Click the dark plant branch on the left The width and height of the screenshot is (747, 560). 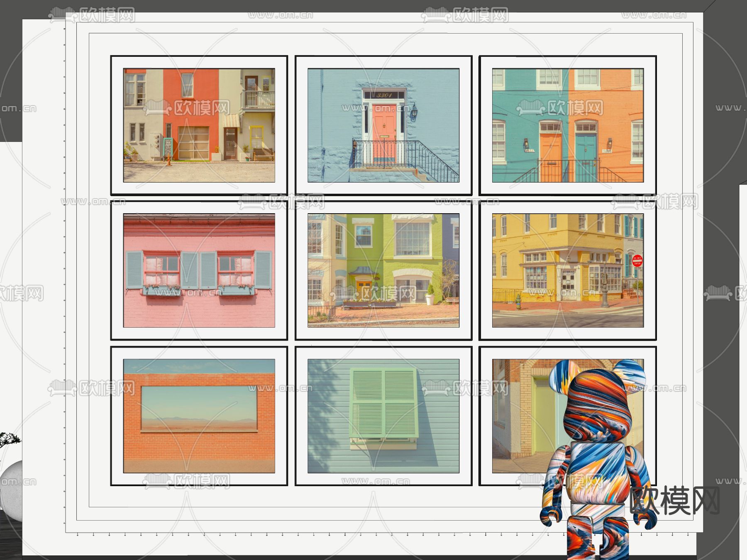(x=9, y=440)
